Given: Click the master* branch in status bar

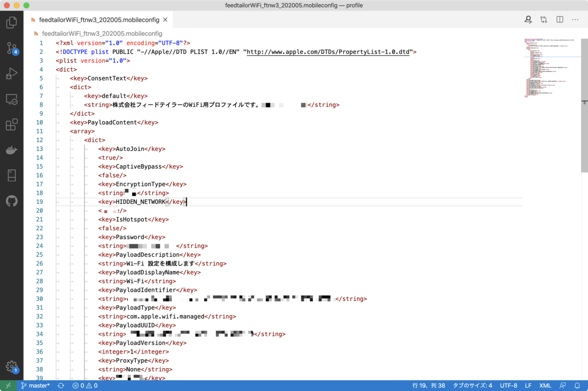Looking at the screenshot, I should (x=35, y=386).
